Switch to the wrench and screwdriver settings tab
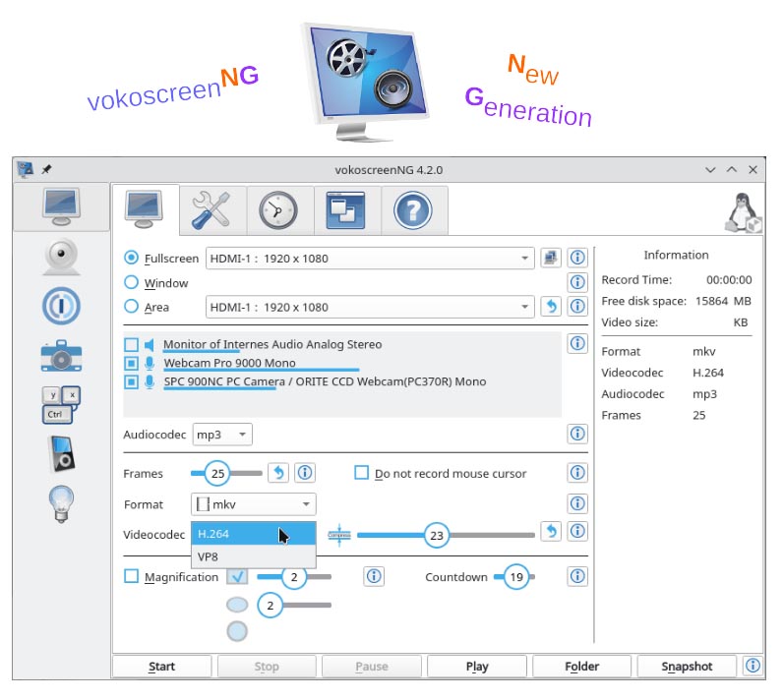Image resolution: width=783 pixels, height=700 pixels. coord(211,209)
